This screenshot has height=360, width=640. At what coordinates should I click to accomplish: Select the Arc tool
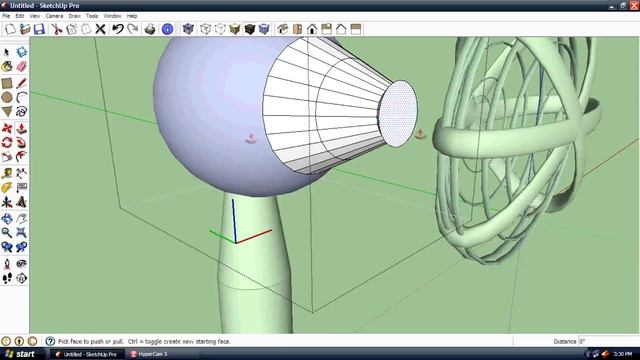point(22,97)
